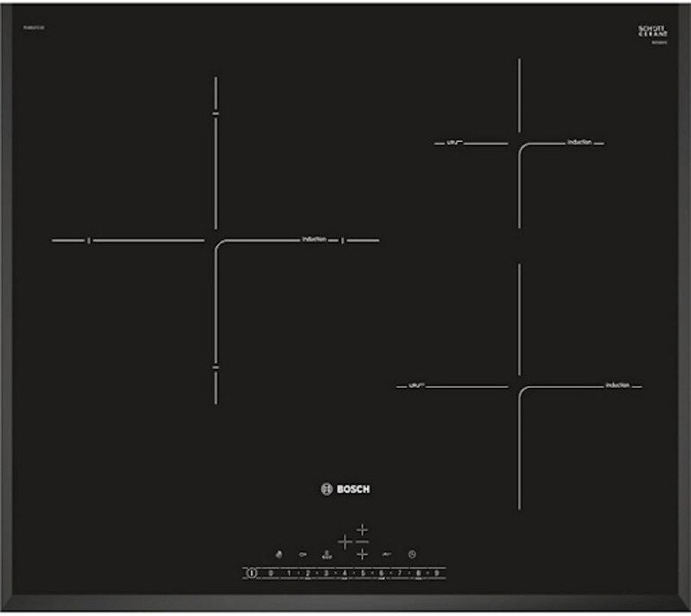Click the BOSCH logo
Image resolution: width=691 pixels, height=616 pixels.
click(x=345, y=489)
